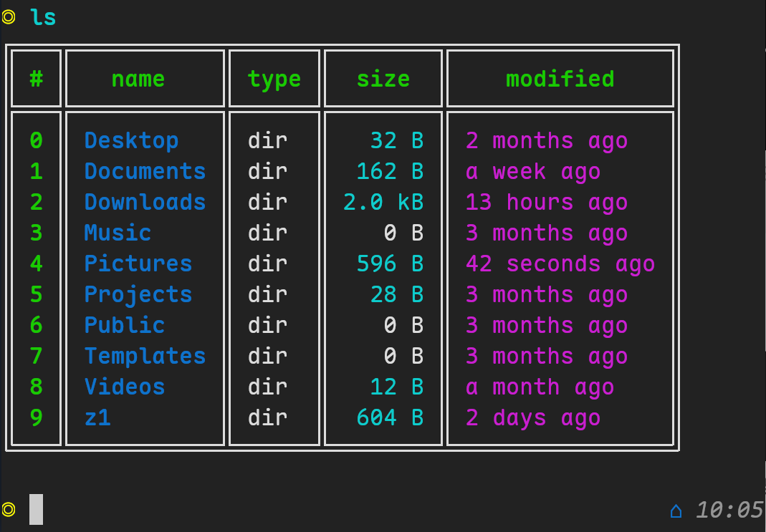Click the '12 B' size value
Screen dimensions: 766x532
397,387
